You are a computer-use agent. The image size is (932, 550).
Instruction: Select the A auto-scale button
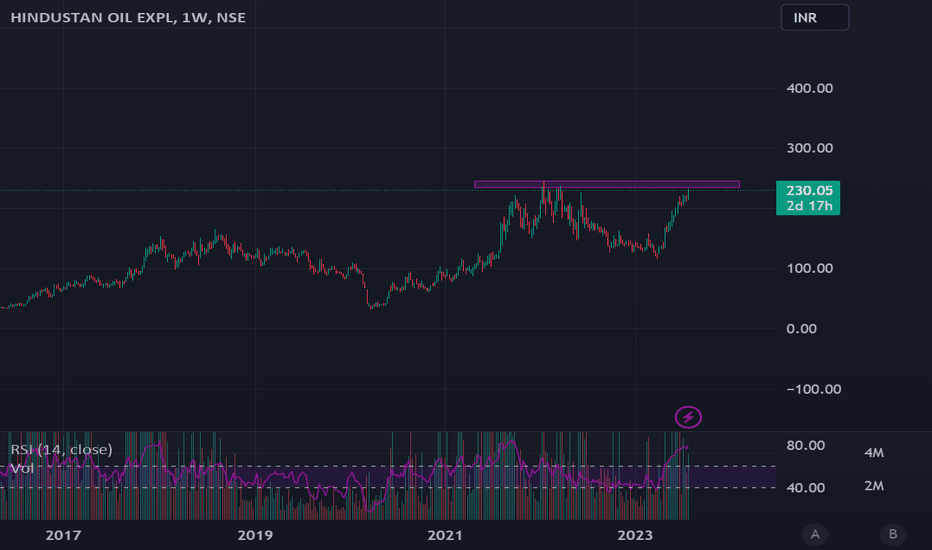815,534
